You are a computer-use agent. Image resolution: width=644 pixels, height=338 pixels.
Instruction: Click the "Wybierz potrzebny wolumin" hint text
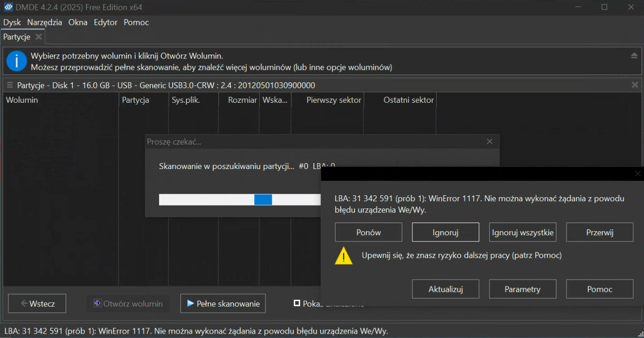click(127, 56)
